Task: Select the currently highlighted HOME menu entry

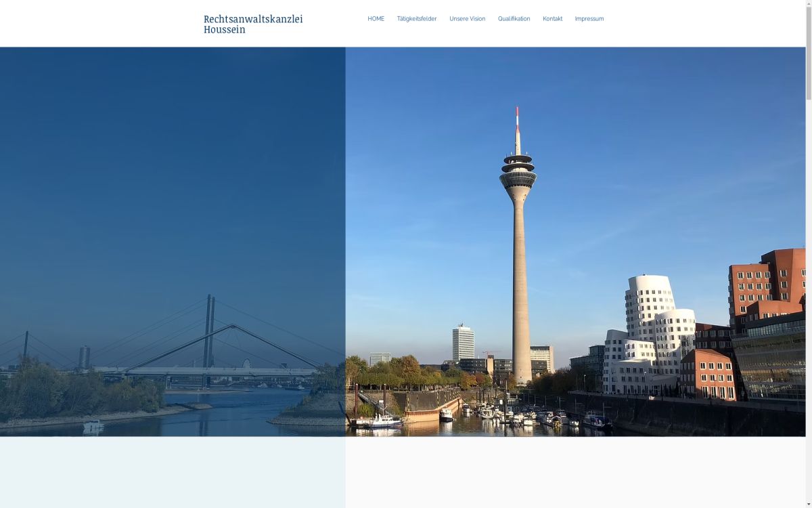Action: point(376,18)
